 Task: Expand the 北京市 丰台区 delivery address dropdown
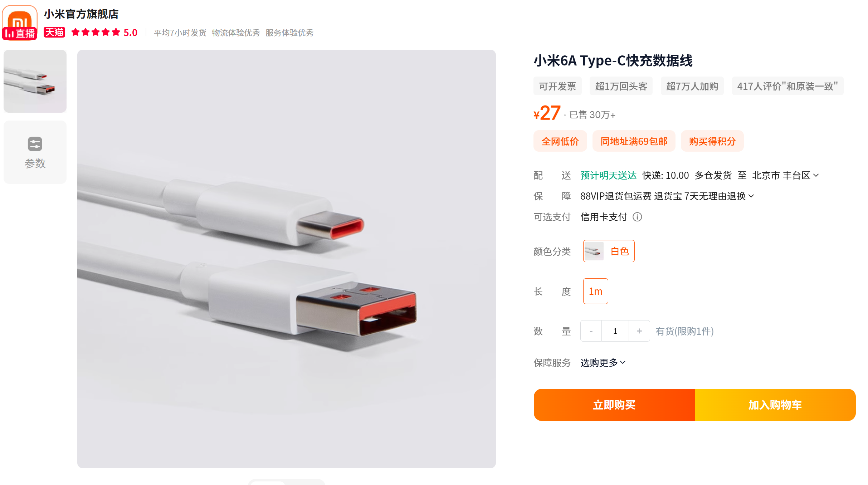(x=785, y=175)
